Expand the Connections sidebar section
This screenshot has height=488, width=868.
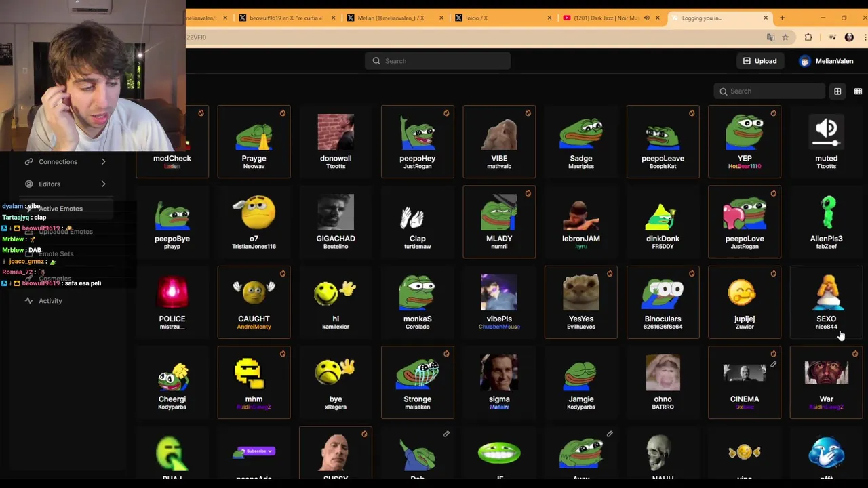66,162
